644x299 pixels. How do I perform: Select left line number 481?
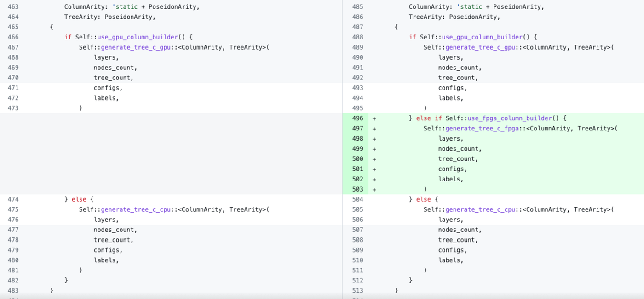coord(13,270)
